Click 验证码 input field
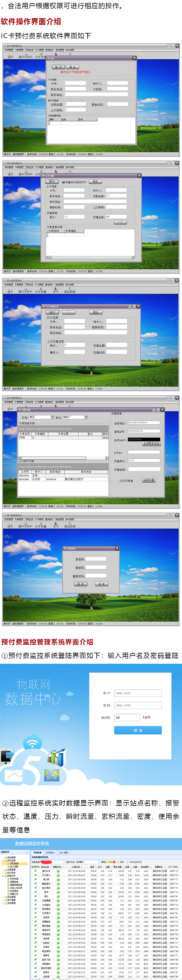The width and height of the screenshot is (182, 980). click(x=127, y=717)
